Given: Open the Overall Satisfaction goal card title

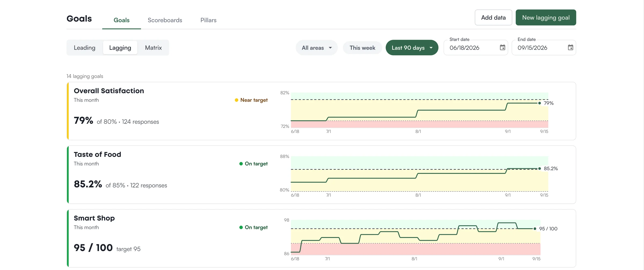Looking at the screenshot, I should [x=109, y=91].
